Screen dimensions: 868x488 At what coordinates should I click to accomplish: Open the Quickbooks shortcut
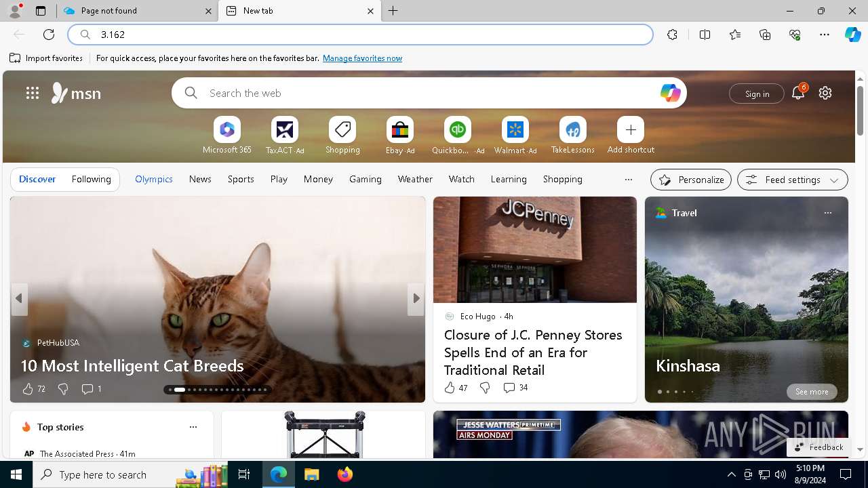pos(458,135)
